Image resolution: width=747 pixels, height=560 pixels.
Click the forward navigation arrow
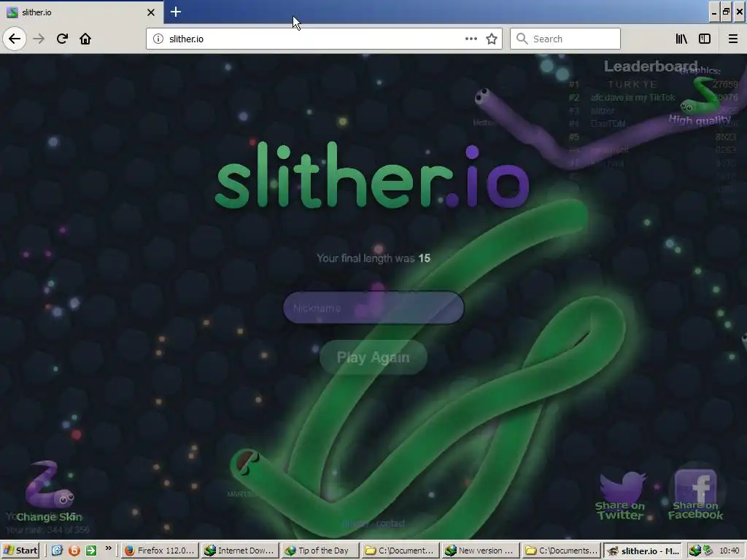(x=39, y=39)
